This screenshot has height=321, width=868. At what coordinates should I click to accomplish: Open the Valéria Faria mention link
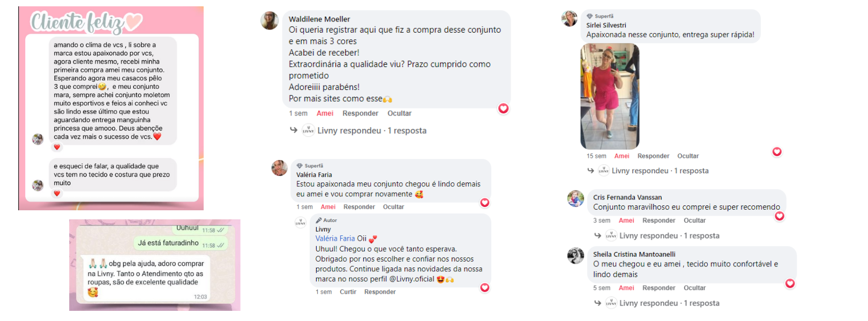(335, 239)
